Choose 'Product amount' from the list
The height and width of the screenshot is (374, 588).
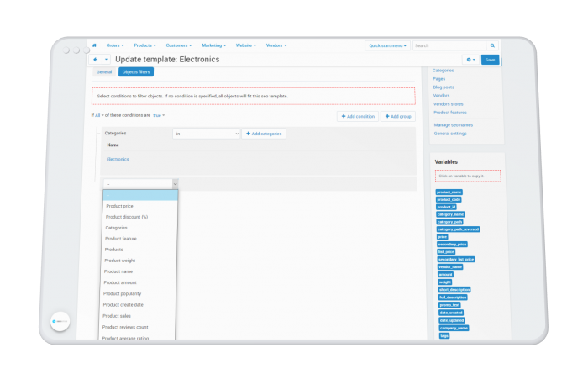(x=120, y=282)
